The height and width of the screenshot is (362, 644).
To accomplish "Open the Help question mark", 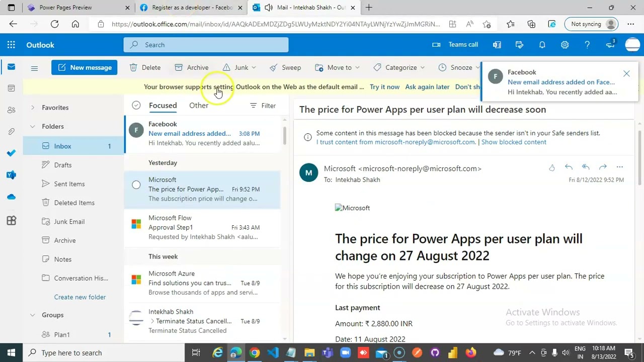I will click(x=587, y=45).
